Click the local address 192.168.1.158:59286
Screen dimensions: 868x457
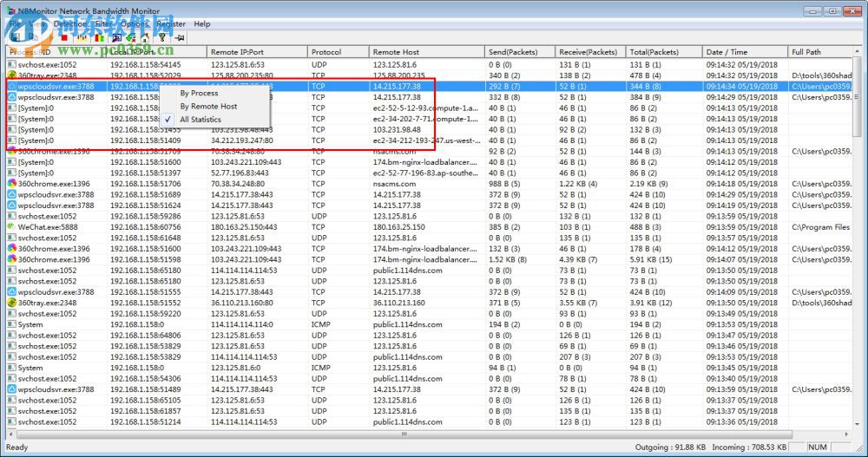coord(145,216)
